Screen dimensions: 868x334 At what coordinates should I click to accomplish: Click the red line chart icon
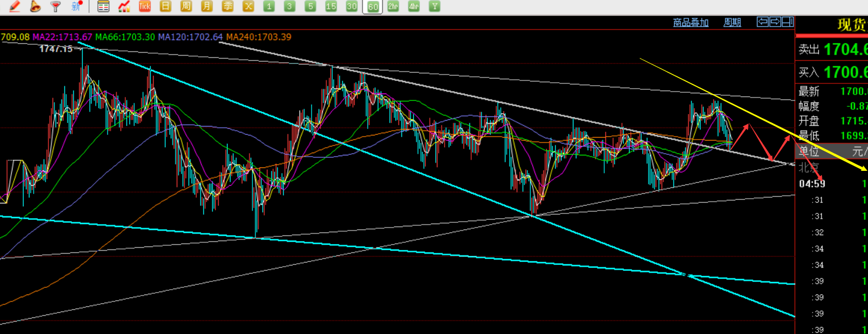click(124, 7)
